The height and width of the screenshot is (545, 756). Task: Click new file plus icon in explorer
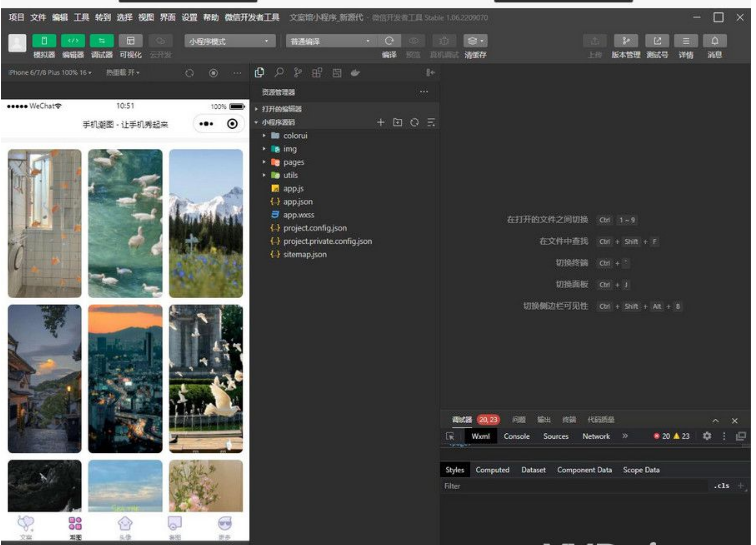pos(380,122)
